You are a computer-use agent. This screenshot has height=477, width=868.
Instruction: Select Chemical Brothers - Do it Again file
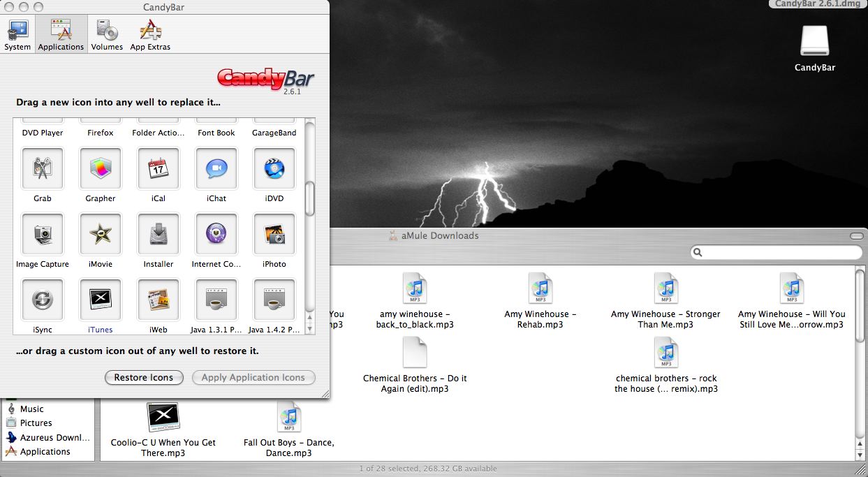(415, 365)
